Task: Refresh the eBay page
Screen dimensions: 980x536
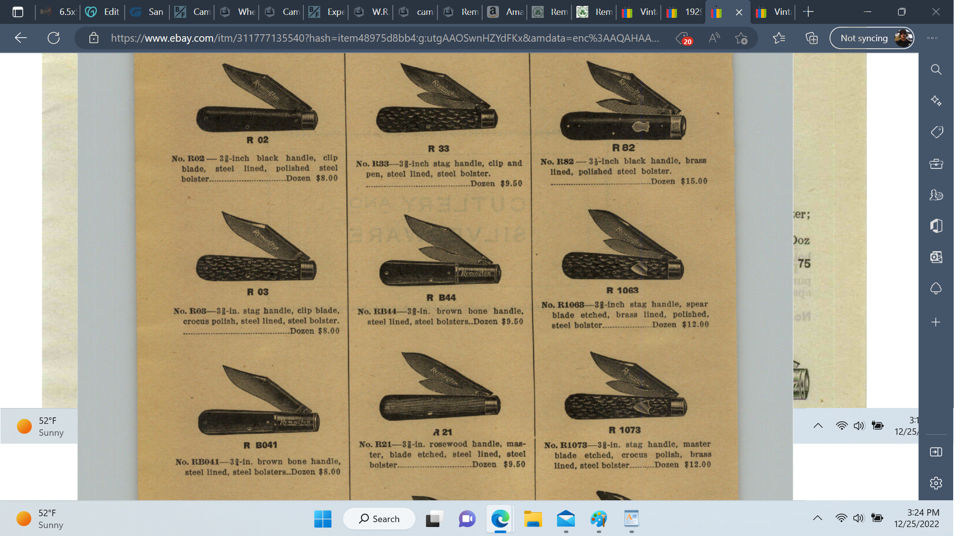Action: tap(54, 38)
